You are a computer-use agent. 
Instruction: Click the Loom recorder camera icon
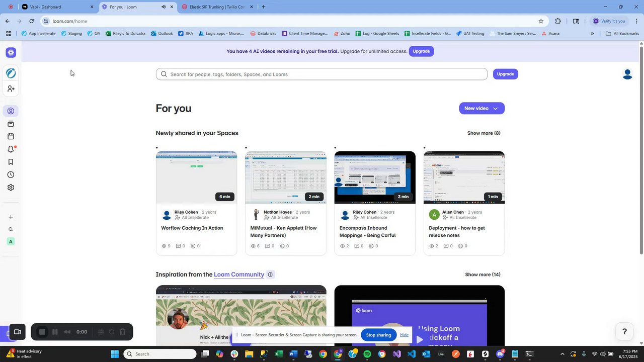pyautogui.click(x=17, y=332)
